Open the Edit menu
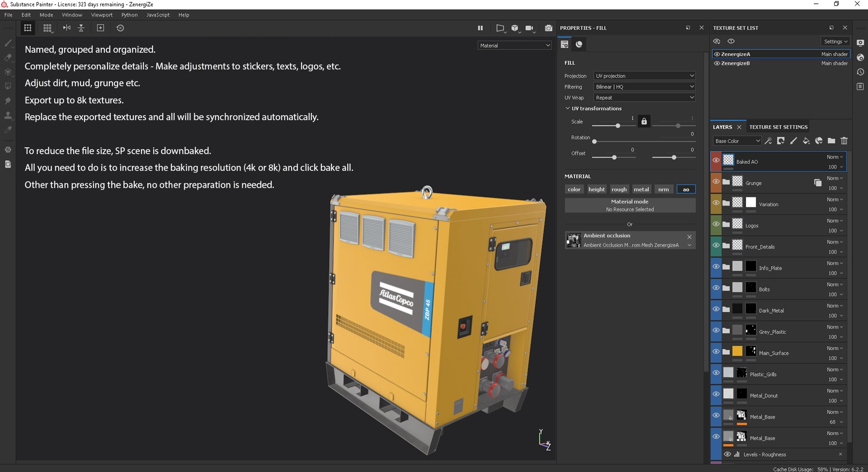 click(x=26, y=15)
